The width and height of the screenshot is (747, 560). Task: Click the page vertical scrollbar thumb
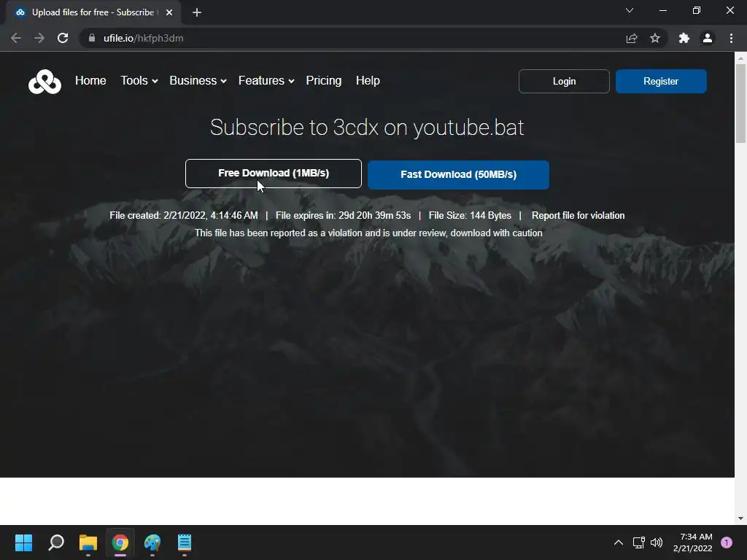click(741, 104)
